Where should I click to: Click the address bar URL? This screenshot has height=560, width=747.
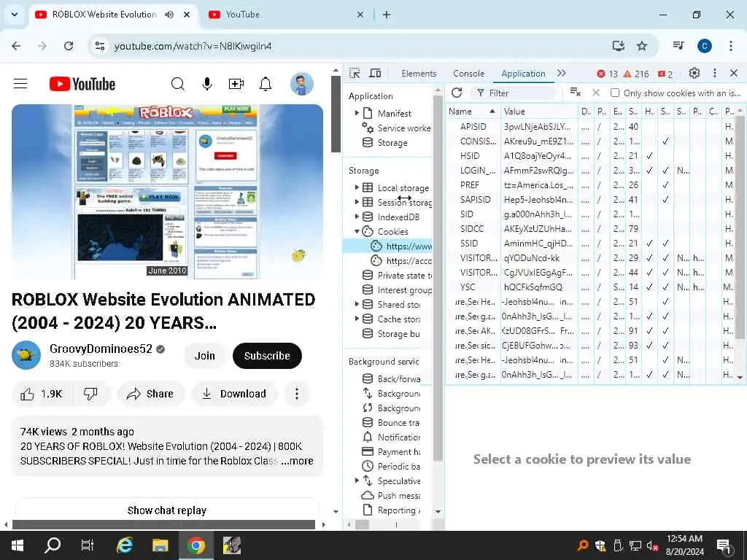click(x=193, y=46)
